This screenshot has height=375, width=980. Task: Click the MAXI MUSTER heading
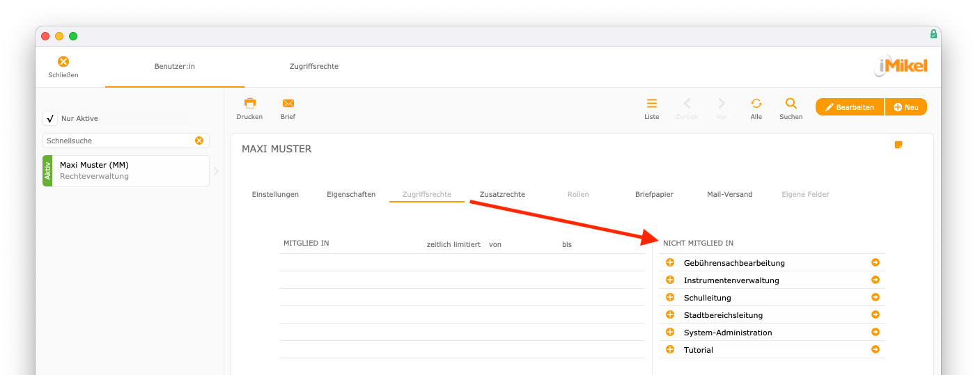click(x=277, y=149)
